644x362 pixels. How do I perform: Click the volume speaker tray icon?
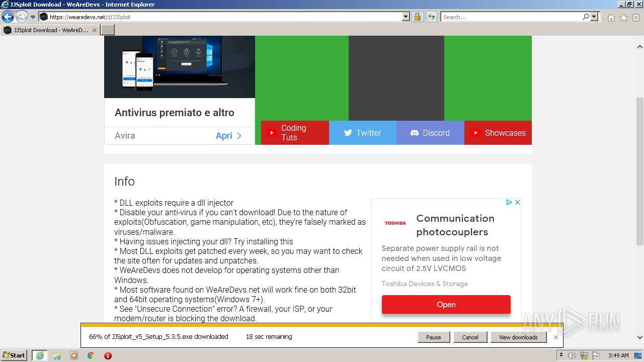pyautogui.click(x=572, y=355)
